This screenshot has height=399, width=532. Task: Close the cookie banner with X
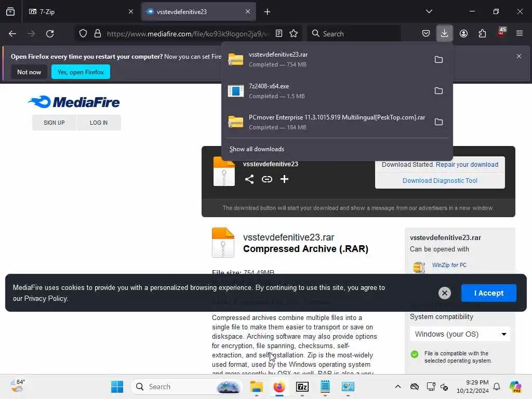tap(445, 293)
